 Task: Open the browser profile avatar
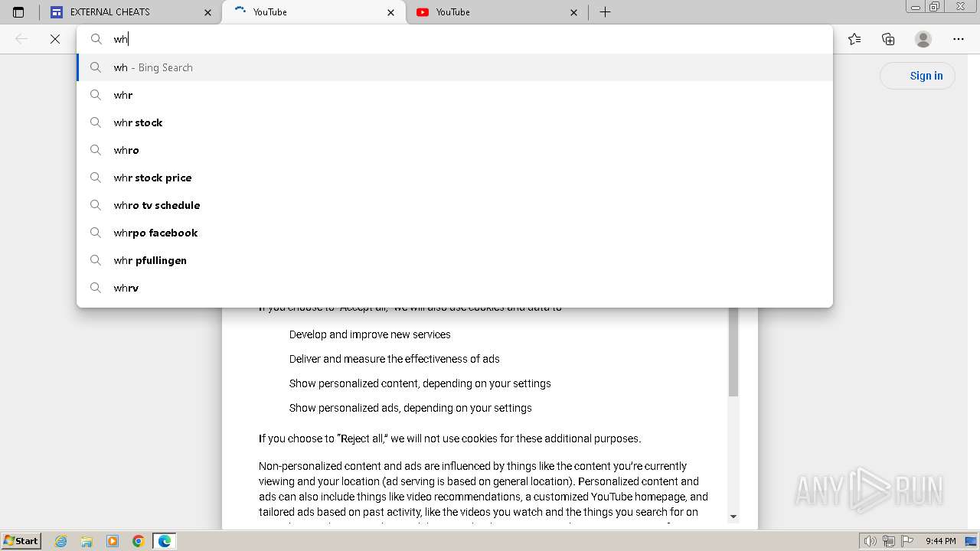[923, 39]
